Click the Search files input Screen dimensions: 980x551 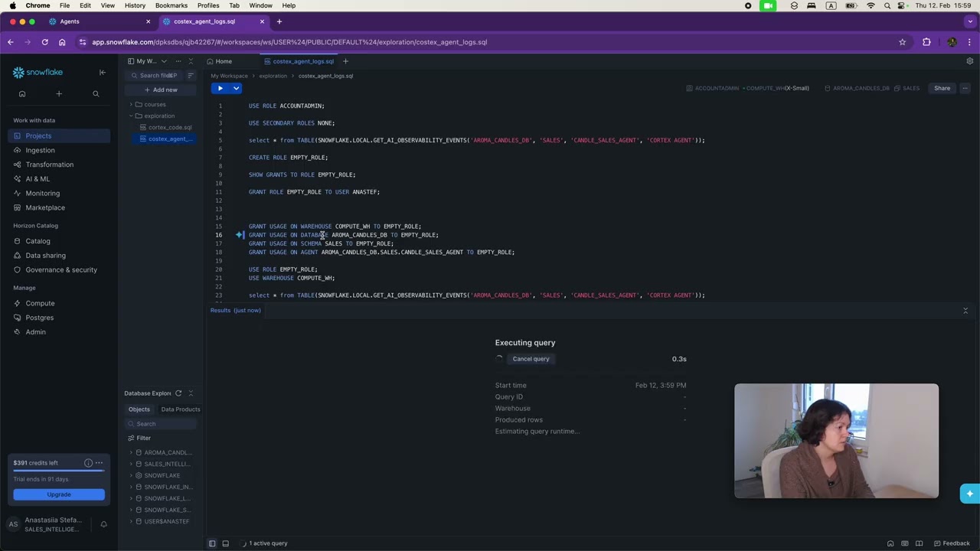(155, 76)
